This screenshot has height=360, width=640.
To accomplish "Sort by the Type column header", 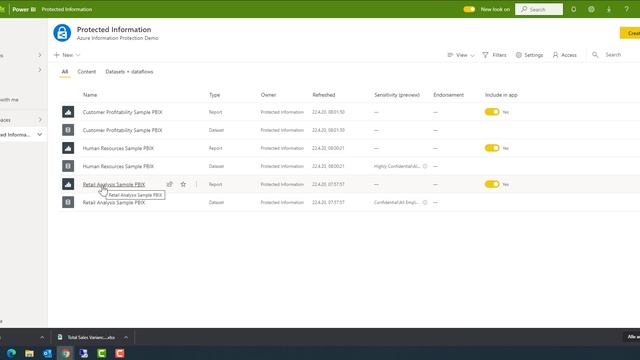I will (214, 95).
